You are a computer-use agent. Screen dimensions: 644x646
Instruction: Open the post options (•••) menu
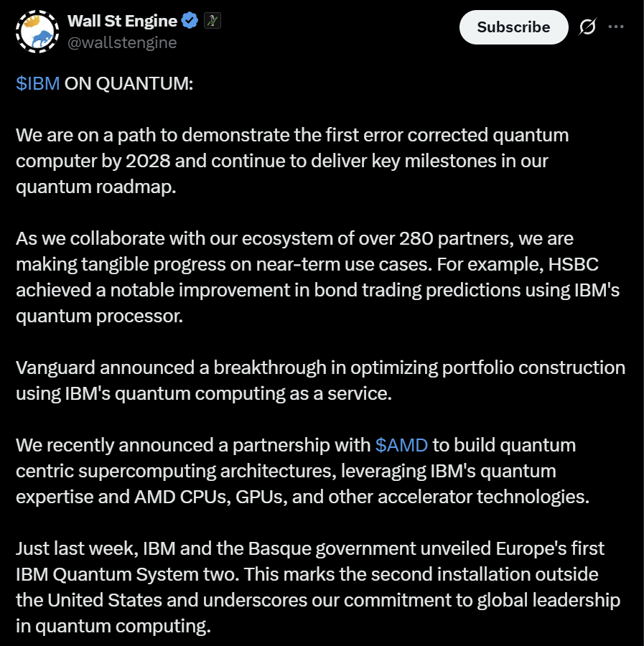pyautogui.click(x=616, y=27)
